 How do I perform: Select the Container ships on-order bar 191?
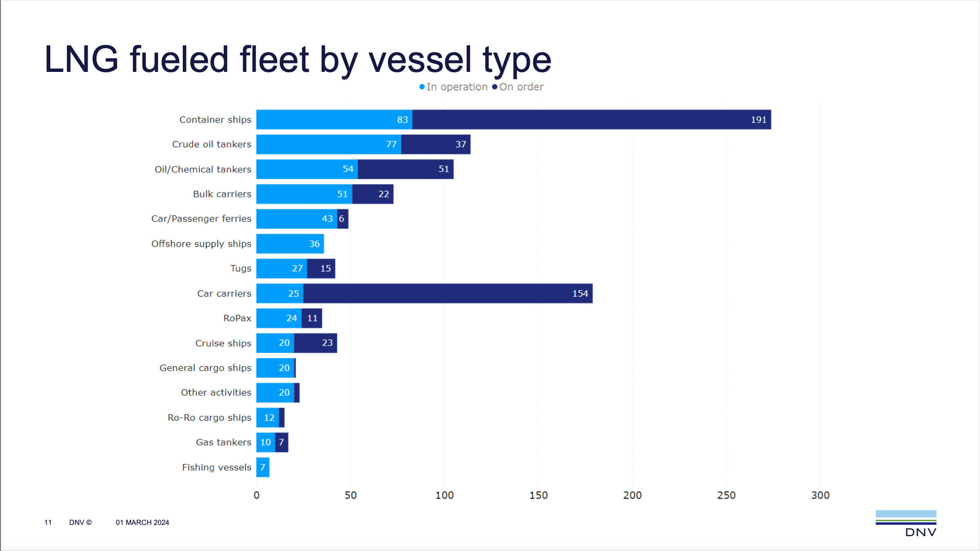[x=592, y=120]
